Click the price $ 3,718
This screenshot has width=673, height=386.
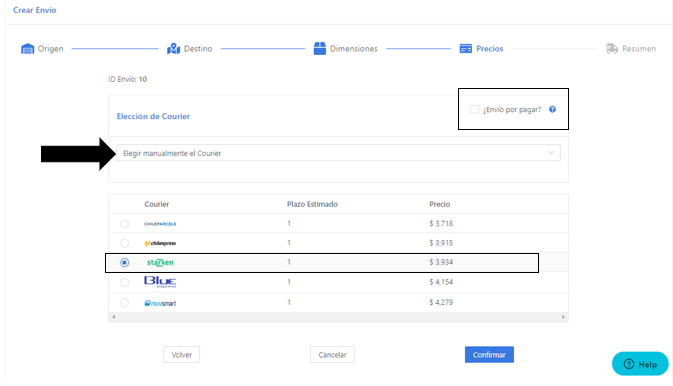441,223
